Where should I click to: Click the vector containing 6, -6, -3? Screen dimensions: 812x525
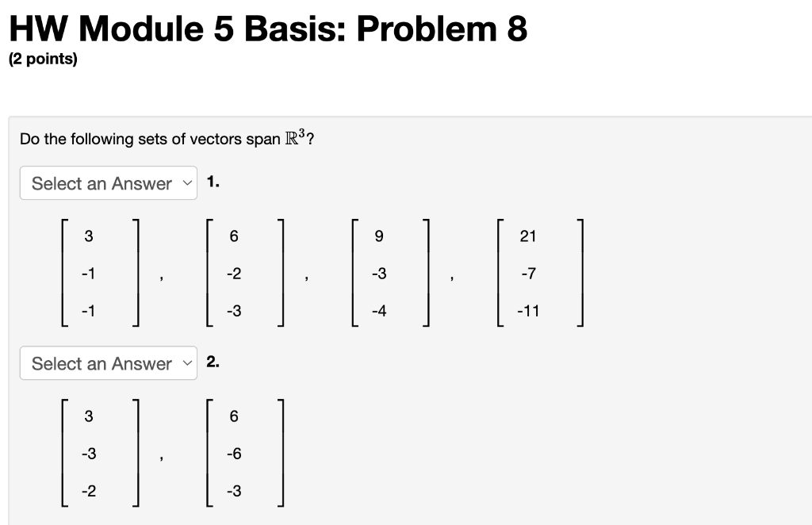click(x=247, y=453)
